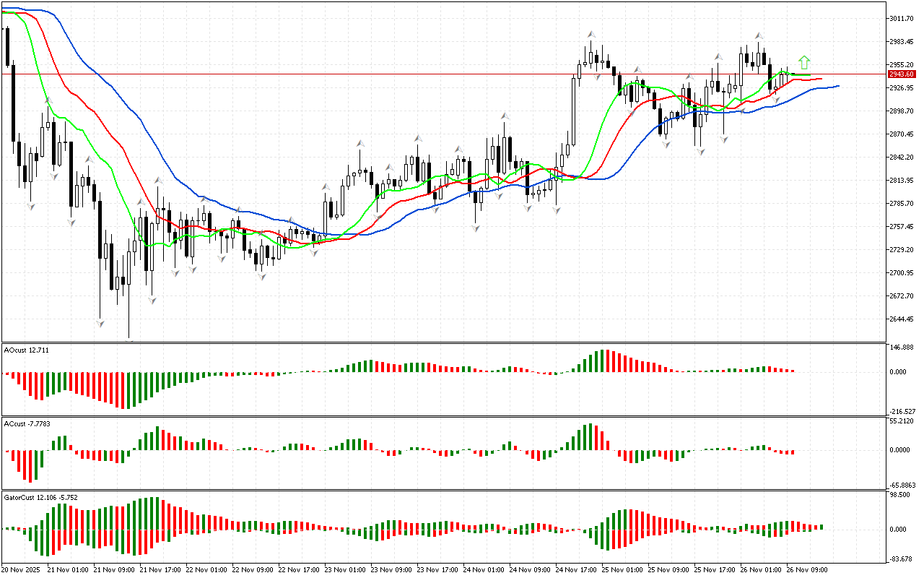Click the 21 Nov 17:00 time label
This screenshot has height=578, width=924.
point(159,570)
